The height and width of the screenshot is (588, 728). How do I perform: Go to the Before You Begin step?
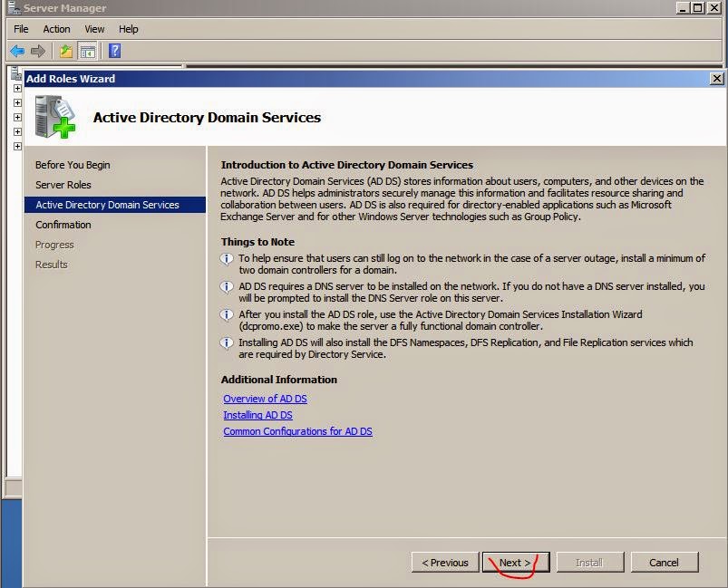coord(73,165)
